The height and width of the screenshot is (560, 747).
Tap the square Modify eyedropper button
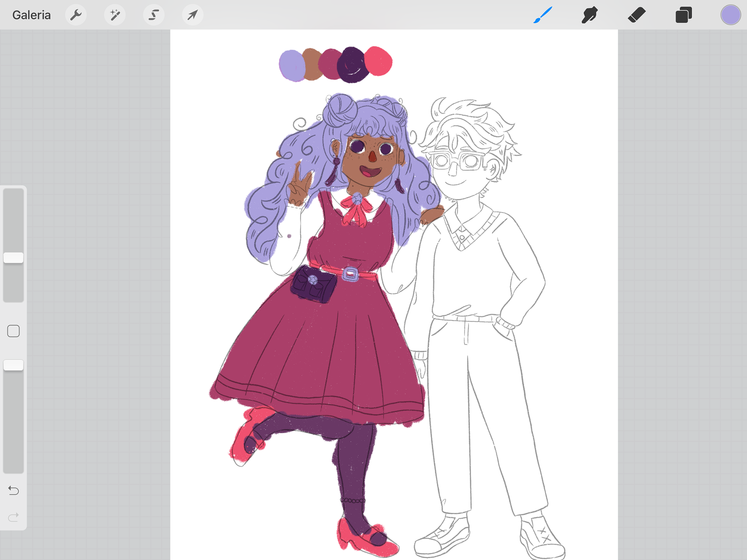tap(14, 331)
